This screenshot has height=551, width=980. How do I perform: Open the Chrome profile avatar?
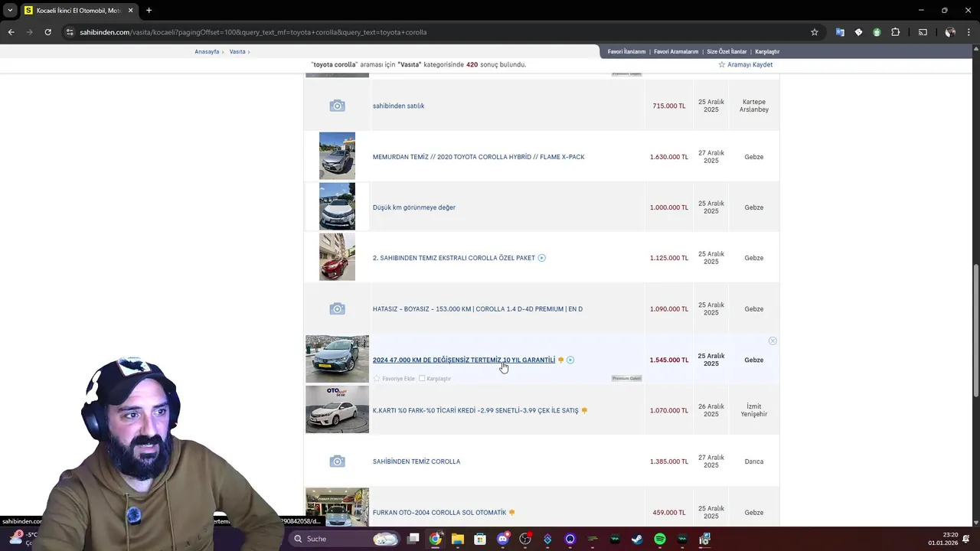tap(950, 32)
